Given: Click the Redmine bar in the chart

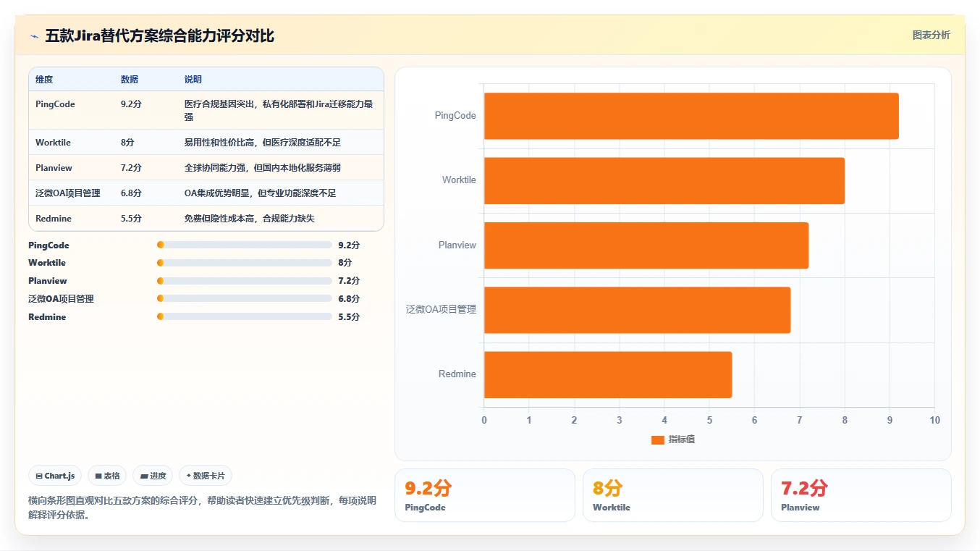Looking at the screenshot, I should pos(608,374).
